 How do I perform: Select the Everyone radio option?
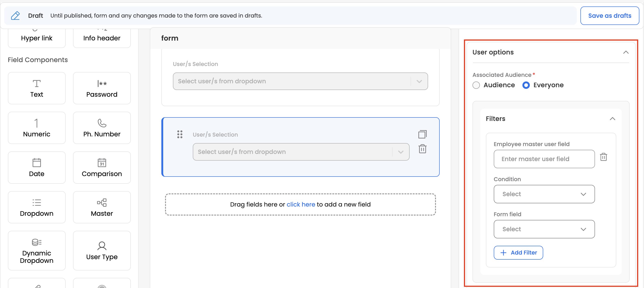point(526,85)
